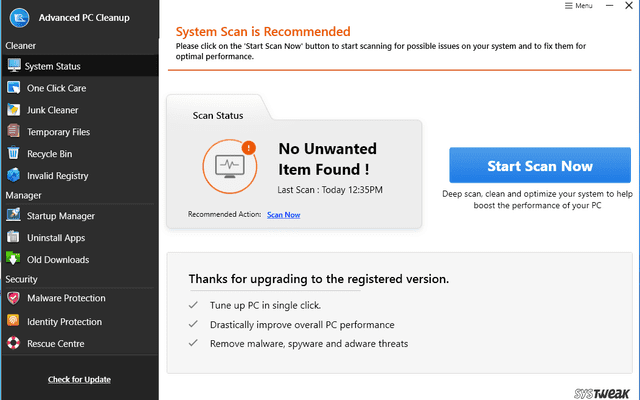Select the Scan Status tab

[216, 115]
